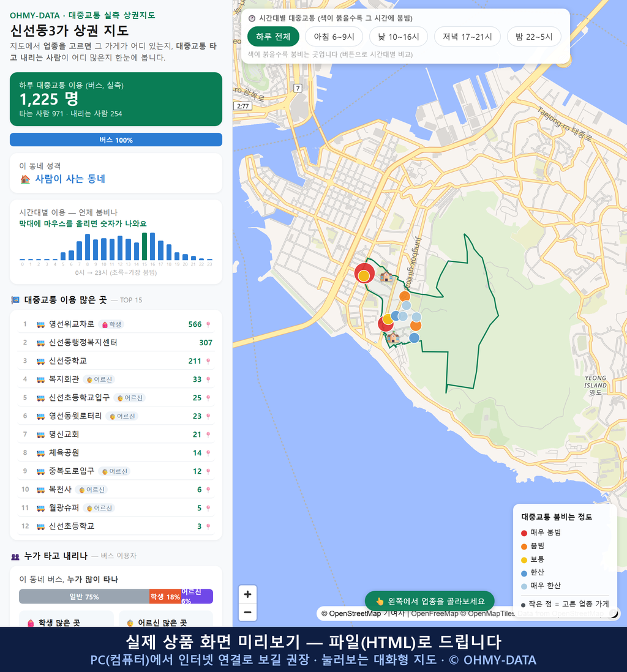The width and height of the screenshot is (627, 672).
Task: Select the 하루 전체 time filter
Action: 273,37
